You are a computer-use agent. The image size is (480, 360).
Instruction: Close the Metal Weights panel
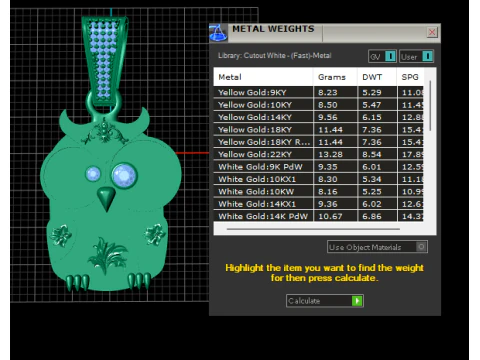coord(432,32)
